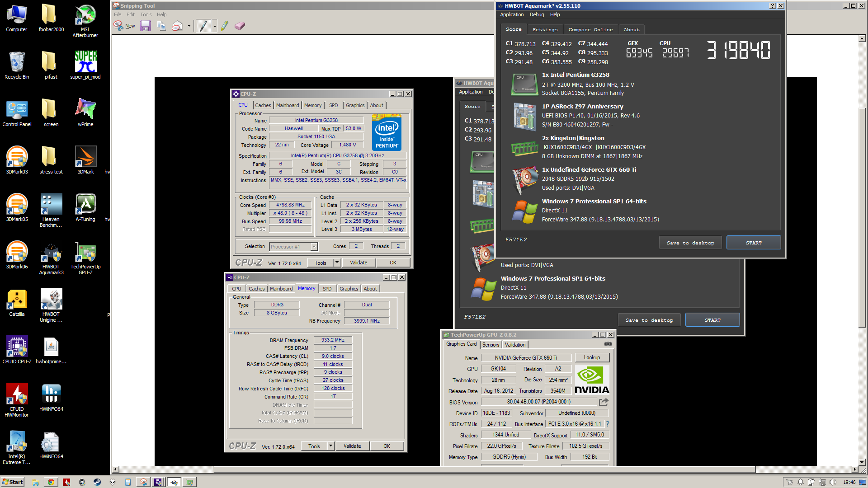Screen dimensions: 868x488
Task: Open the Debug menu in Aquamark
Action: (537, 14)
